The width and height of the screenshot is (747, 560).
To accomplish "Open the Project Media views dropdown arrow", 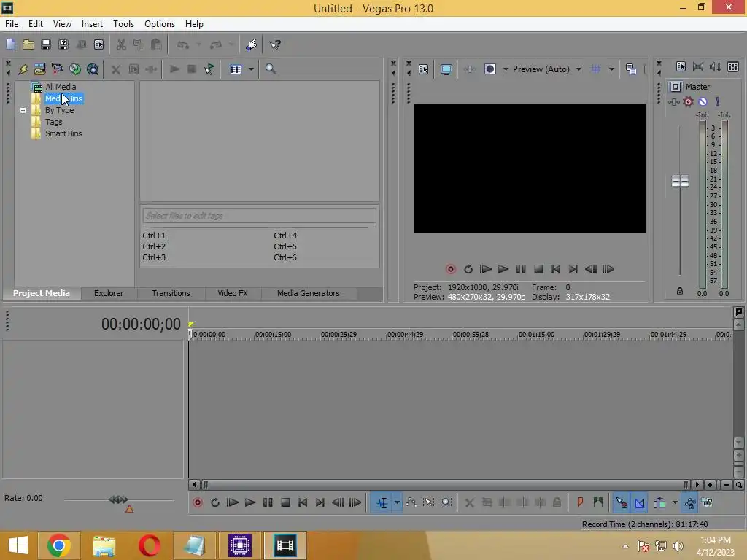I will click(251, 69).
